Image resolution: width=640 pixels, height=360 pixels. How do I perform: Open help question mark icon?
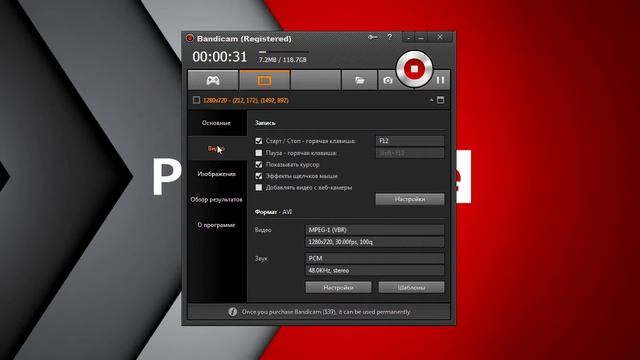390,37
